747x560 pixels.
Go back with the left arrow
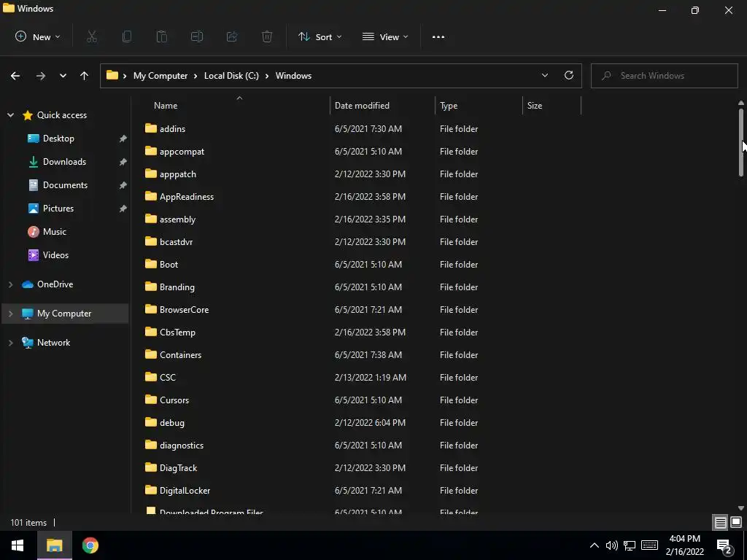[x=15, y=76]
